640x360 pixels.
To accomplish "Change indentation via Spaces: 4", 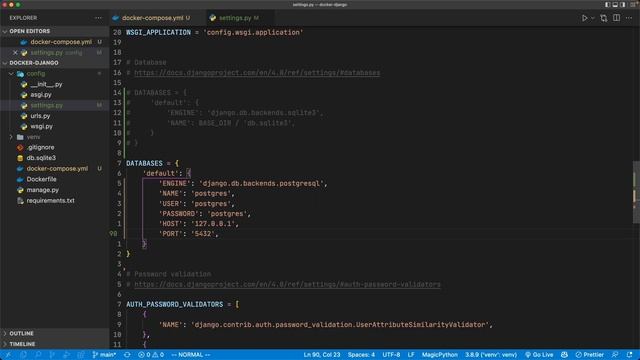I will [361, 355].
